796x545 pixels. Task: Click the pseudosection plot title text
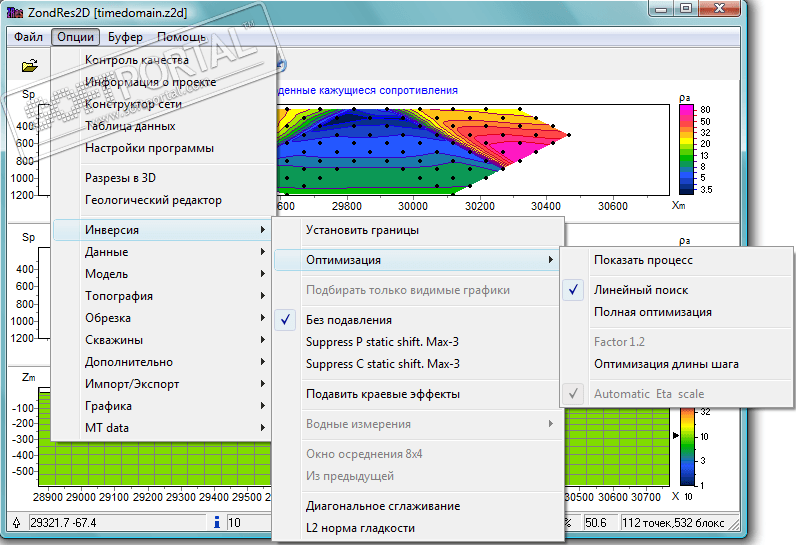point(368,90)
